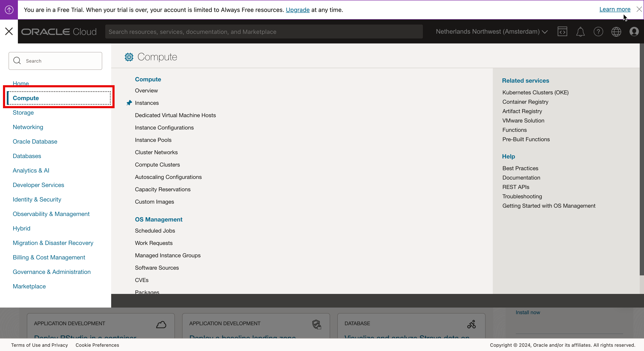This screenshot has height=351, width=644.
Task: Click the Learn more link
Action: pos(615,9)
